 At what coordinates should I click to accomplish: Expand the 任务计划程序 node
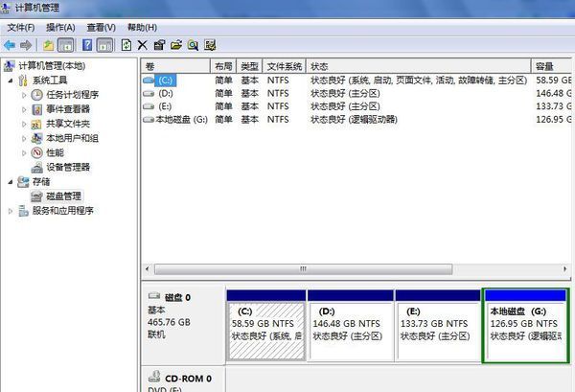[x=24, y=95]
